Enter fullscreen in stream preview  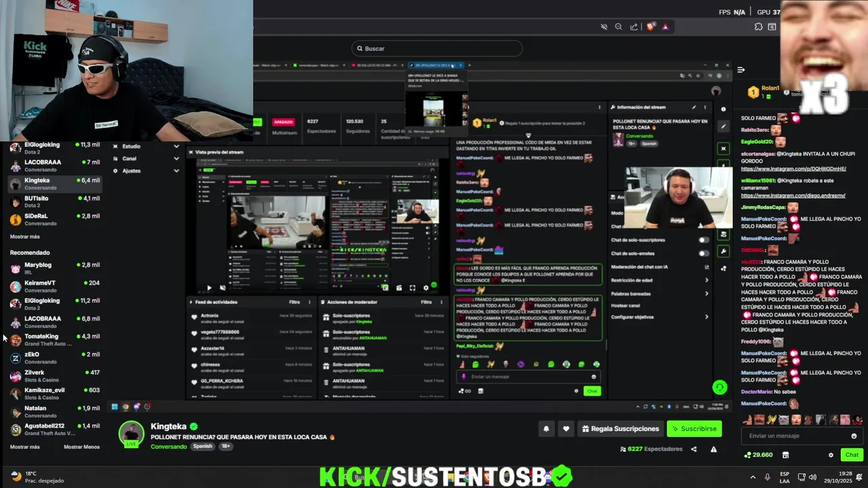[412, 288]
